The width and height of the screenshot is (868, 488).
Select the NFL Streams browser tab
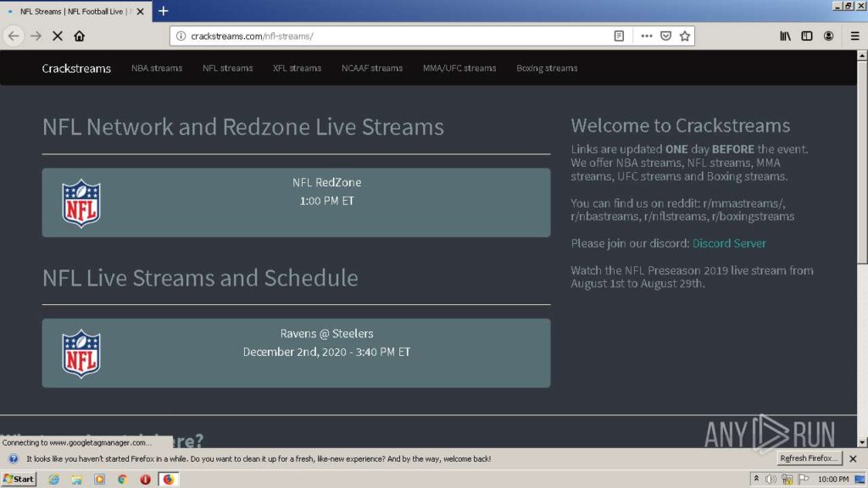click(x=75, y=11)
